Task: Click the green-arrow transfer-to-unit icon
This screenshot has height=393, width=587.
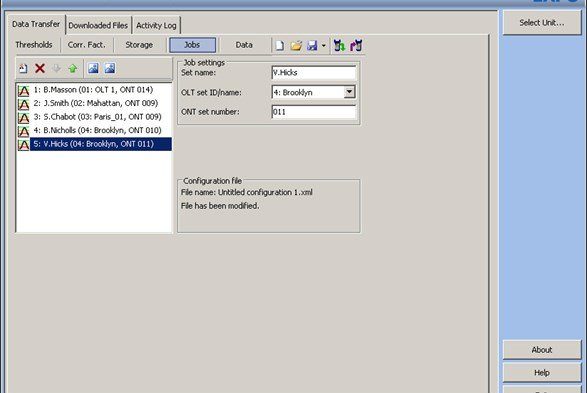Action: coord(340,45)
